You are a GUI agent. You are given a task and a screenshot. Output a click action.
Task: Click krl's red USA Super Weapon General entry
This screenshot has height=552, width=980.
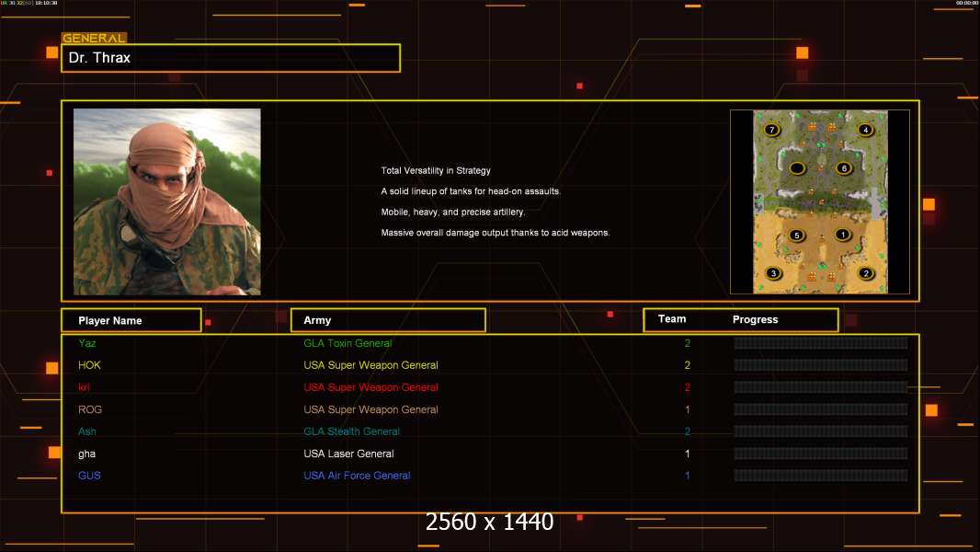click(x=370, y=387)
